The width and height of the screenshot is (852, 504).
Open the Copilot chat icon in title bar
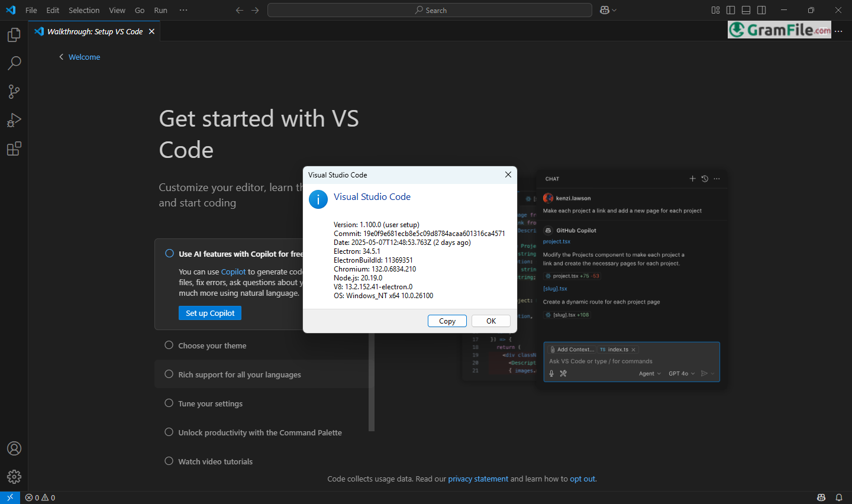(x=605, y=10)
